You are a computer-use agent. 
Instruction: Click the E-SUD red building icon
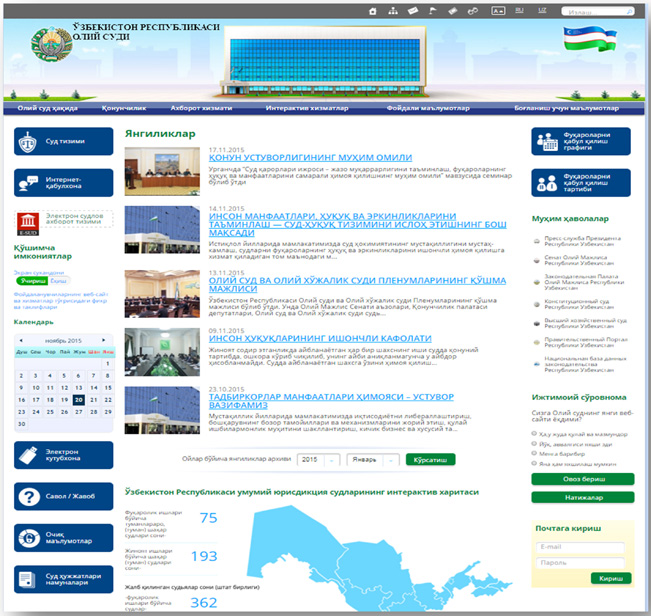[x=27, y=220]
